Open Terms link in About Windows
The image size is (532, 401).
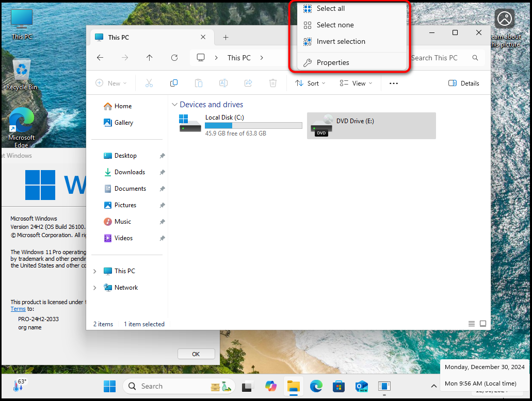[18, 309]
